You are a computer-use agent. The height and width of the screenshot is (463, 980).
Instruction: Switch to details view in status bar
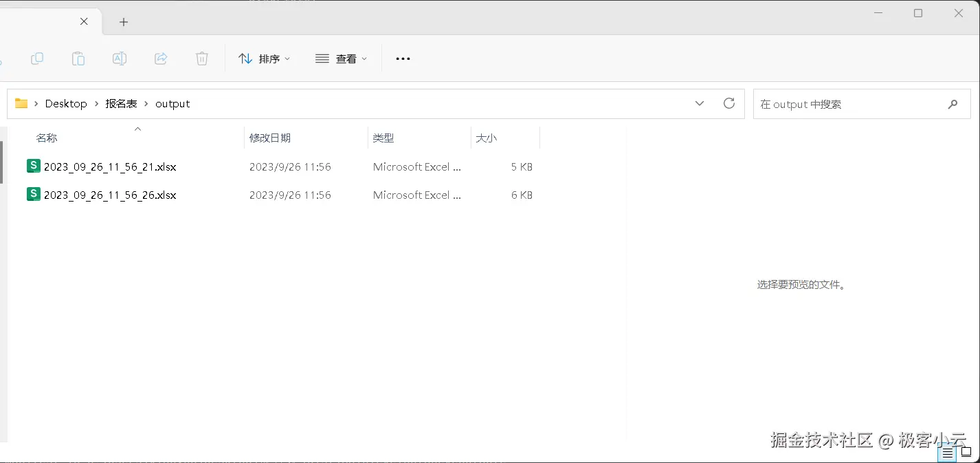[x=948, y=453]
